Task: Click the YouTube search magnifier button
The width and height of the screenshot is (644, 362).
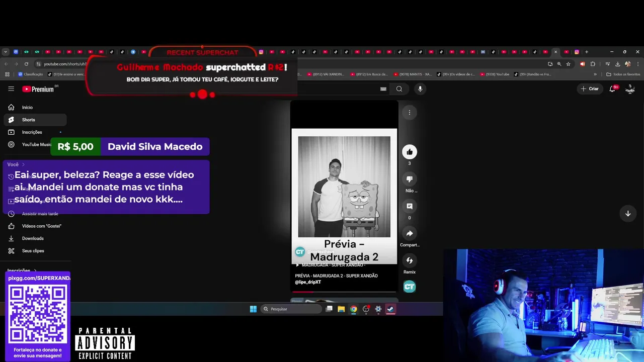Action: [x=399, y=89]
